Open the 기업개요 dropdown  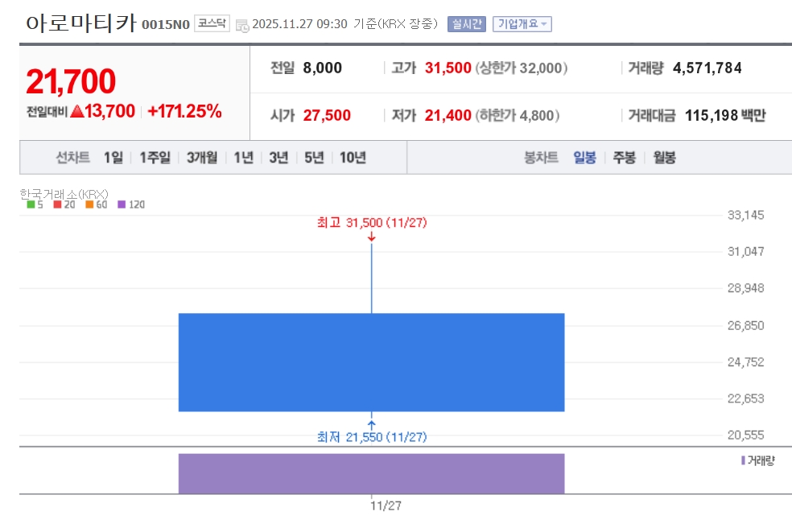tap(522, 24)
